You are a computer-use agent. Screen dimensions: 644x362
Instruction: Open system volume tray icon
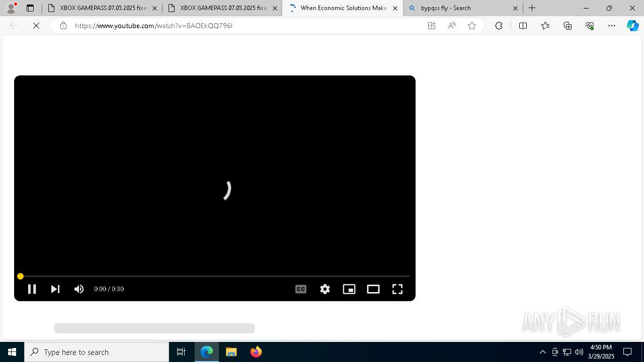(x=579, y=352)
